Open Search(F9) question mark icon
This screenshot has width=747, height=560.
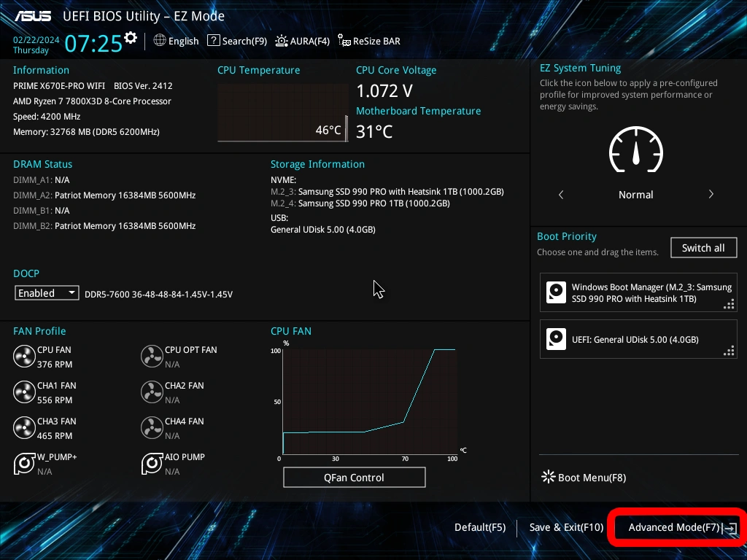tap(214, 41)
